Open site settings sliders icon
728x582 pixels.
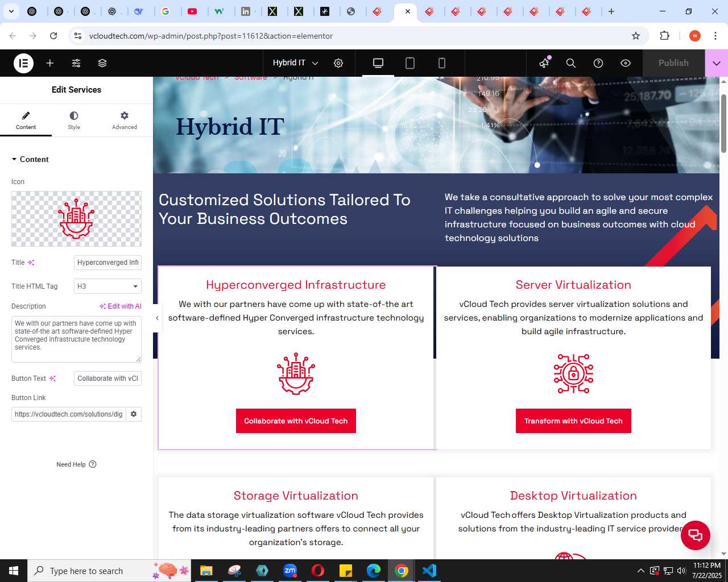pos(76,63)
